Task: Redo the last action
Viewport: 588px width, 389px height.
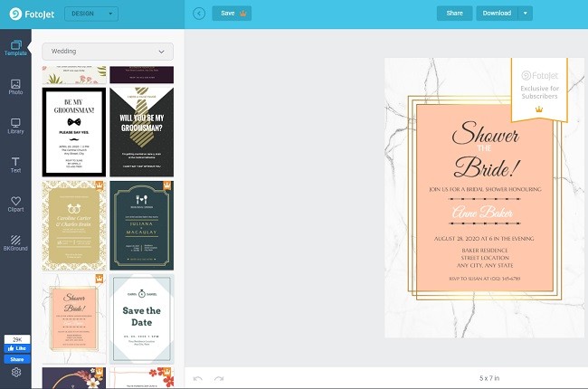Action: [219, 378]
